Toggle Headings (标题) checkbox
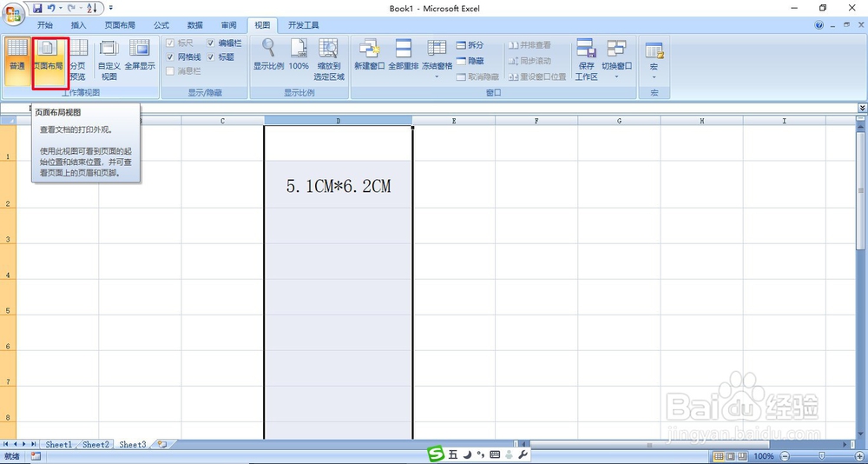This screenshot has width=868, height=464. [211, 57]
